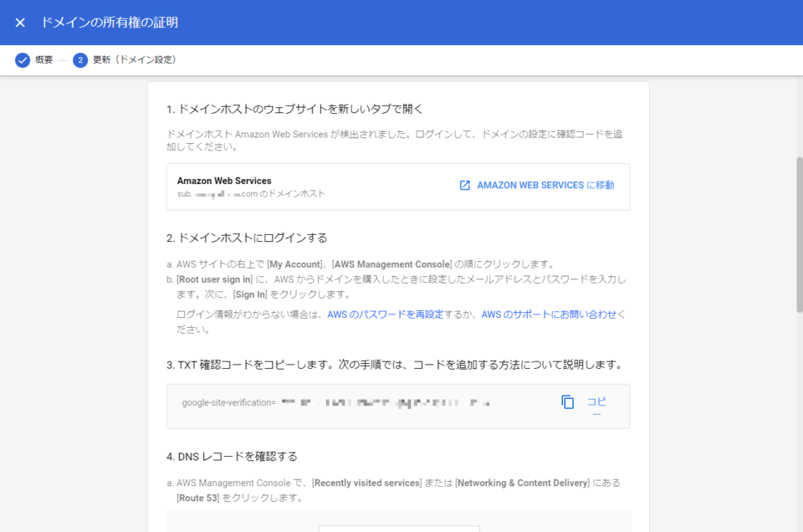Click the blue checkmark icon on the 概要 step
This screenshot has height=532, width=803.
(23, 60)
